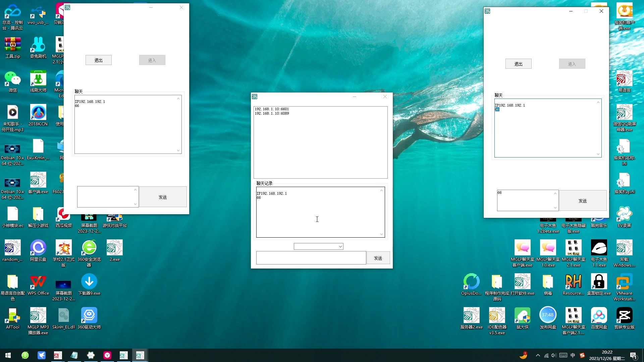
Task: Click input field in server window
Action: (x=311, y=258)
